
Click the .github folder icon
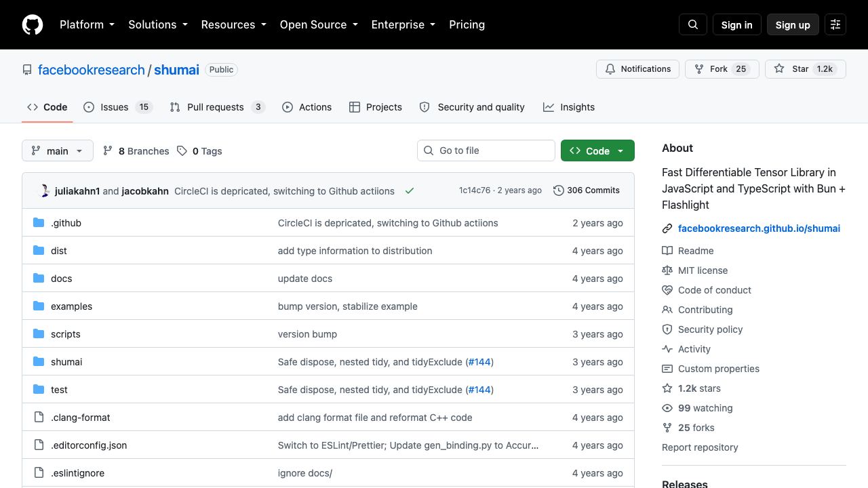pos(39,223)
